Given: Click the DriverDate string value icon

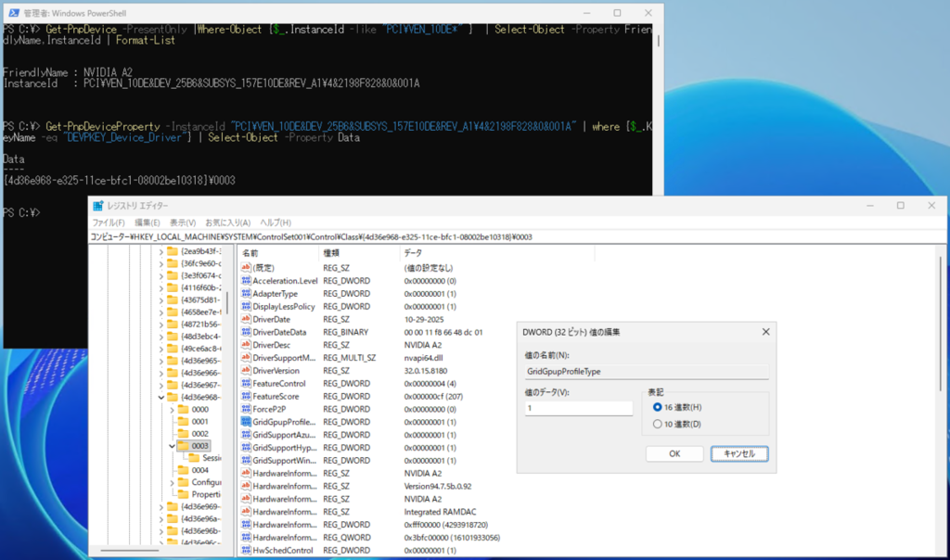Looking at the screenshot, I should 246,319.
